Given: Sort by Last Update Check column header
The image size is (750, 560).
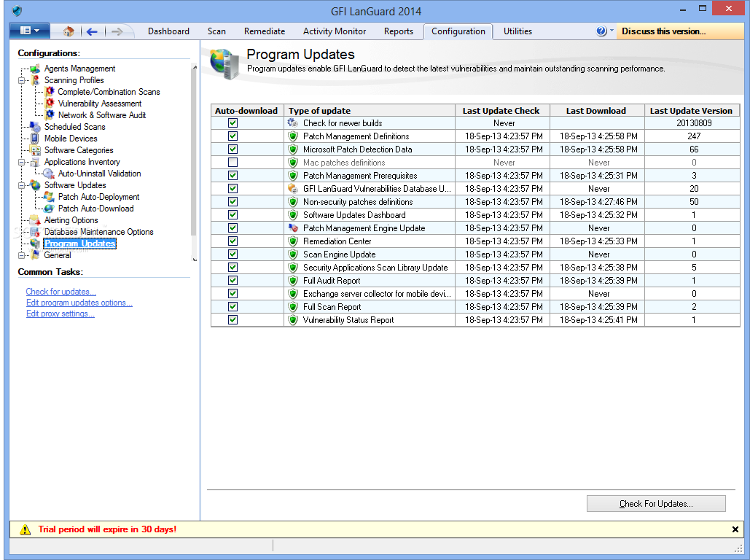Looking at the screenshot, I should (x=502, y=111).
